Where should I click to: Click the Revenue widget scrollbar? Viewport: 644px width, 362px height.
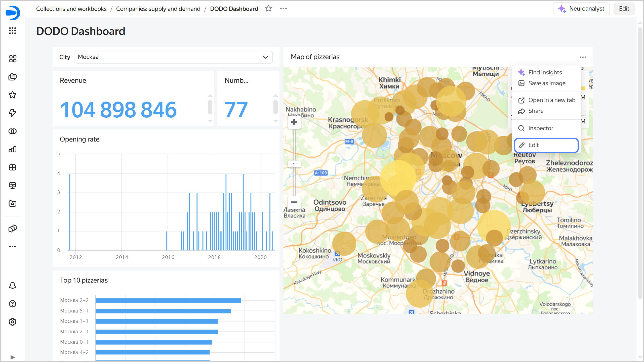(x=210, y=107)
